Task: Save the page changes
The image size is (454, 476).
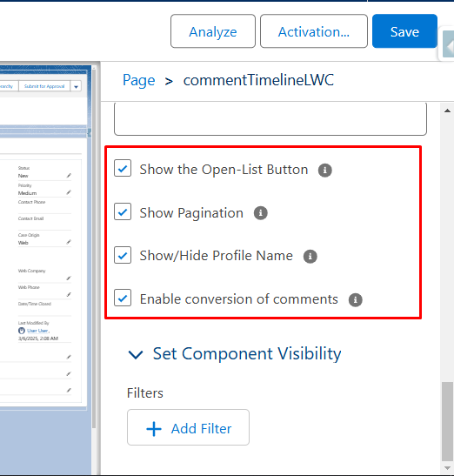Action: click(x=404, y=31)
